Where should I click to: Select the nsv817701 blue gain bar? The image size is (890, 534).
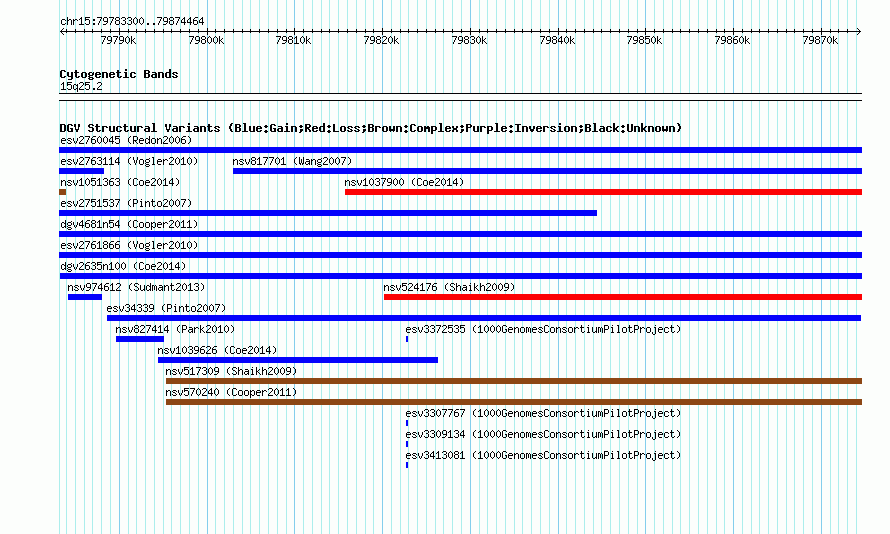(547, 171)
